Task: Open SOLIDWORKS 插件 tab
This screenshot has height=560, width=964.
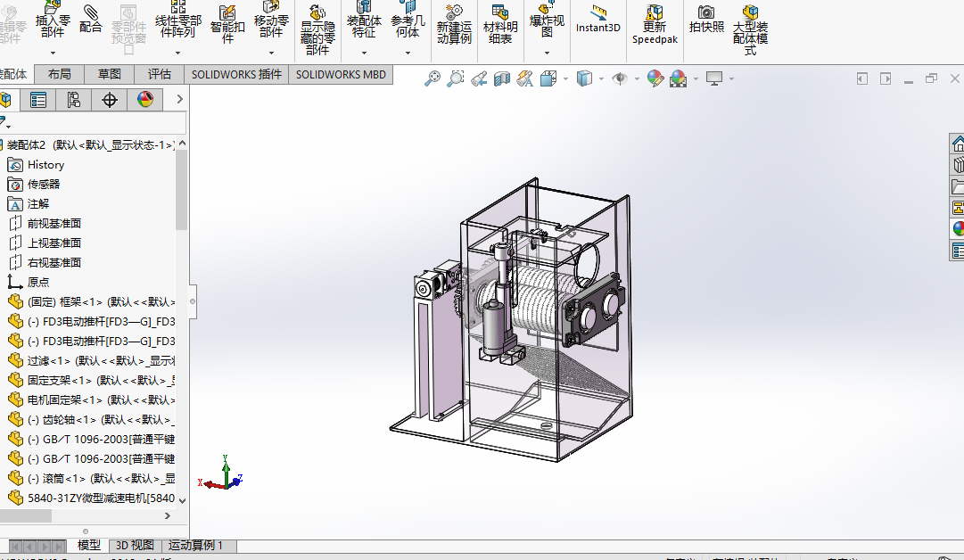Action: 236,74
